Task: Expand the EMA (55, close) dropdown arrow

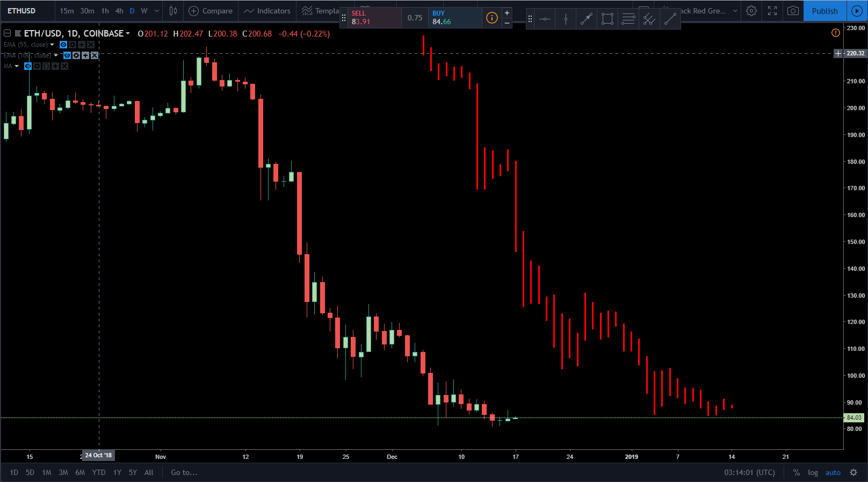Action: pyautogui.click(x=52, y=45)
